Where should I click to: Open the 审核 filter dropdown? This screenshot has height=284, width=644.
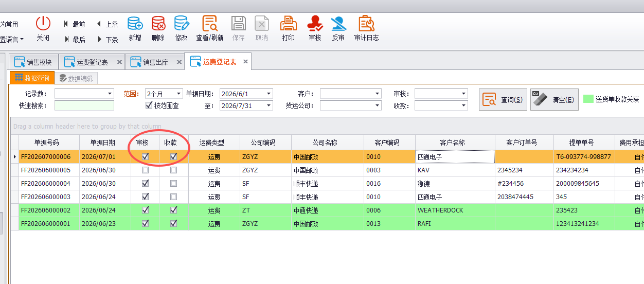coord(464,94)
